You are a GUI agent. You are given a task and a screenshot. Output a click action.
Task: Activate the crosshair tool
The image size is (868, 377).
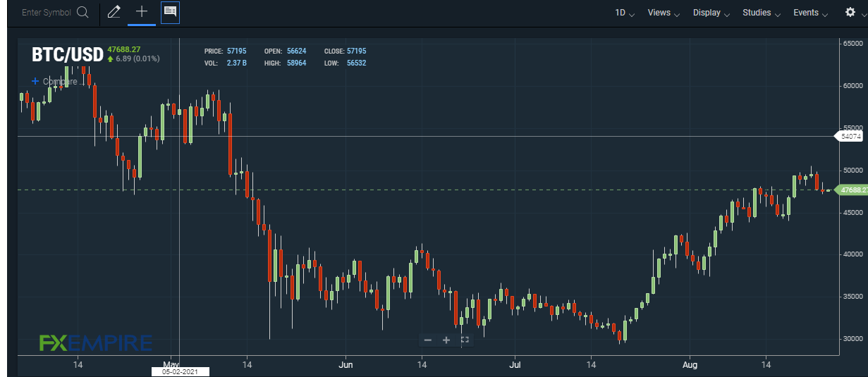[142, 12]
